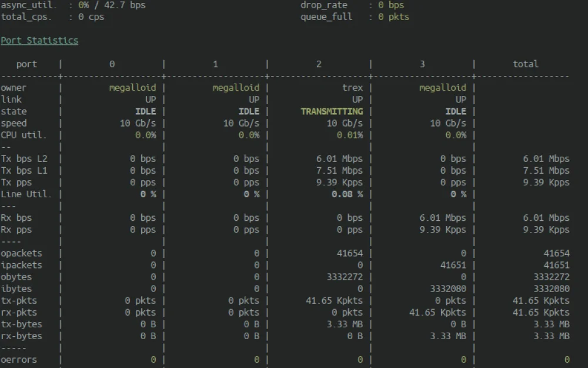588x368 pixels.
Task: Click the total_cps value '0 cps'
Action: pyautogui.click(x=91, y=17)
